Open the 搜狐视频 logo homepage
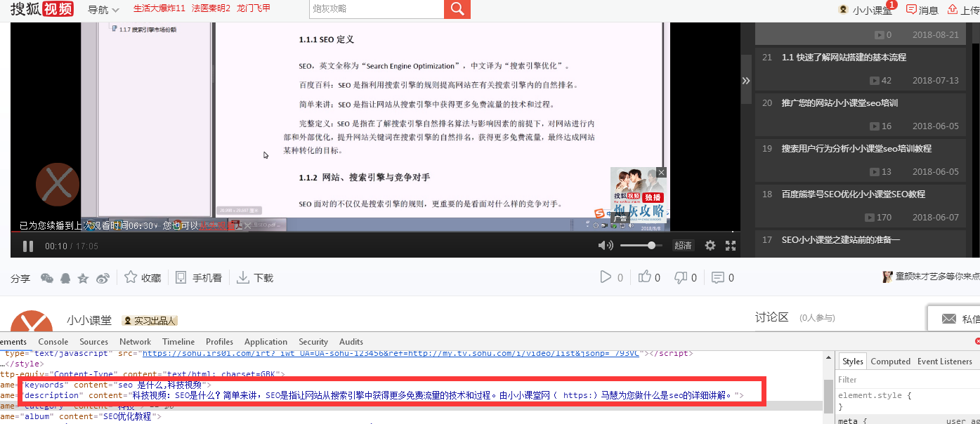Viewport: 980px width, 424px height. coord(41,9)
